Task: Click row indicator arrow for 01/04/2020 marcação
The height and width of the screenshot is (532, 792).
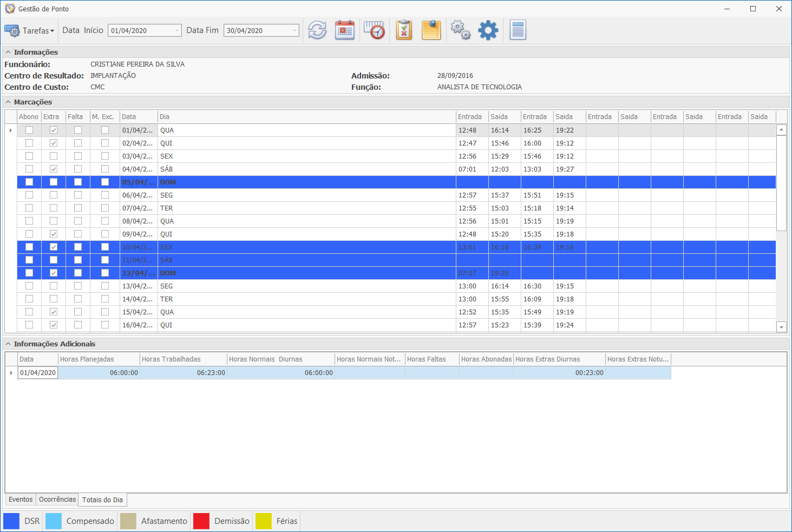Action: 11,130
